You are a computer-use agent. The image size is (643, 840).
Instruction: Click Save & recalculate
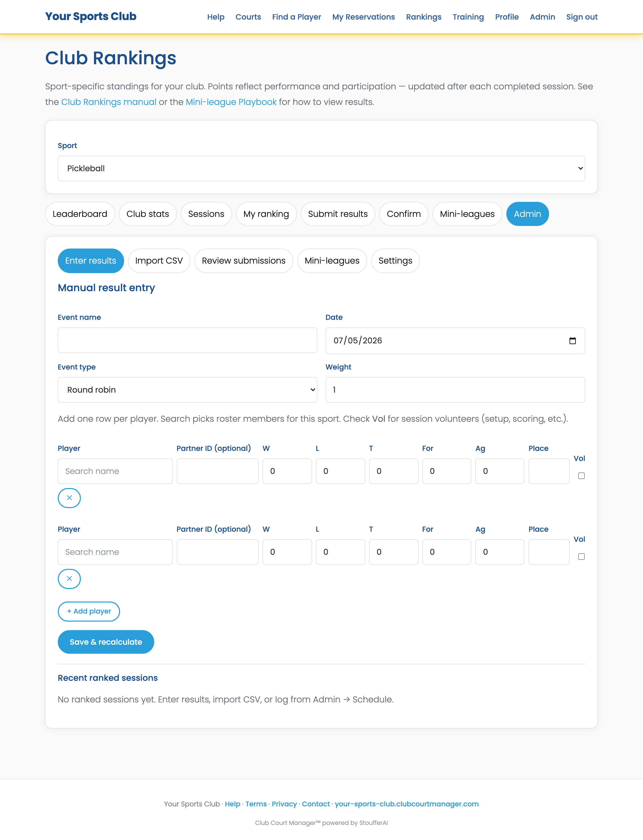(x=106, y=641)
